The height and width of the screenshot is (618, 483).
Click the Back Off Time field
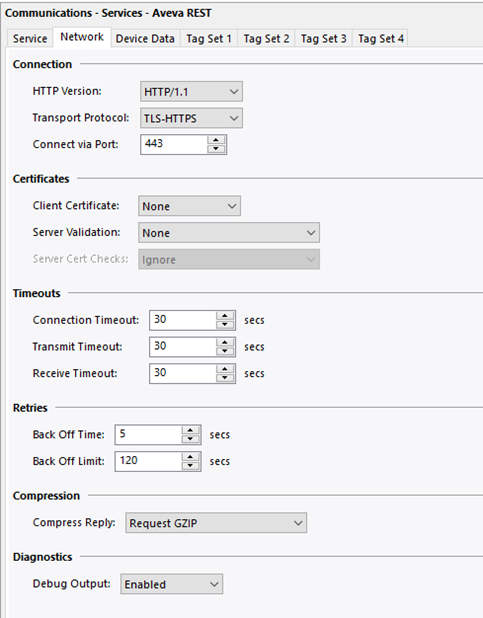point(148,435)
